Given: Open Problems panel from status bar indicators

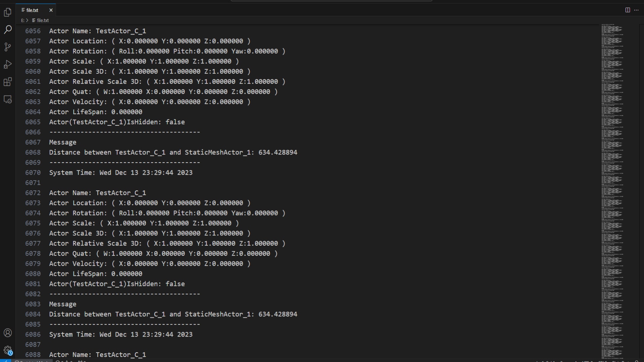Looking at the screenshot, I should [64, 361].
